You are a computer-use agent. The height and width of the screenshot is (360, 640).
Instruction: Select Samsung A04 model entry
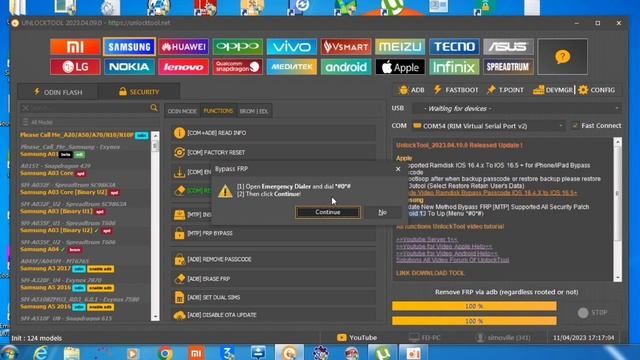tap(40, 249)
